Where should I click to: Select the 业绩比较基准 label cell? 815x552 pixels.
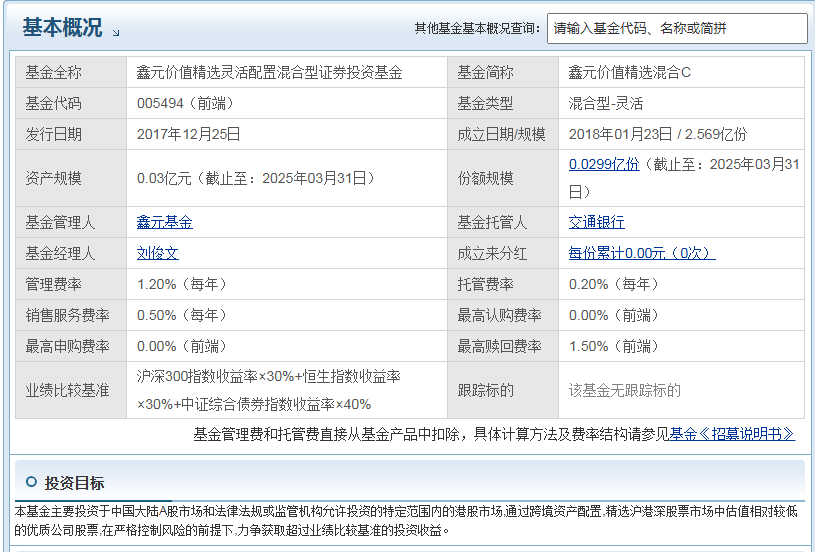pos(71,390)
